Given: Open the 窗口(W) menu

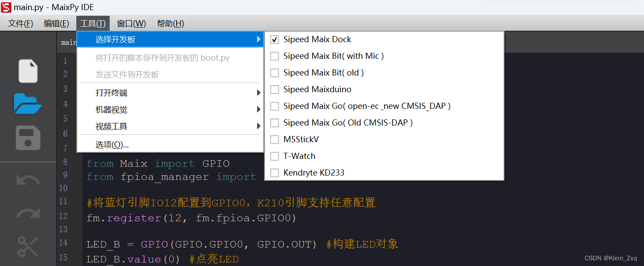Looking at the screenshot, I should 131,24.
